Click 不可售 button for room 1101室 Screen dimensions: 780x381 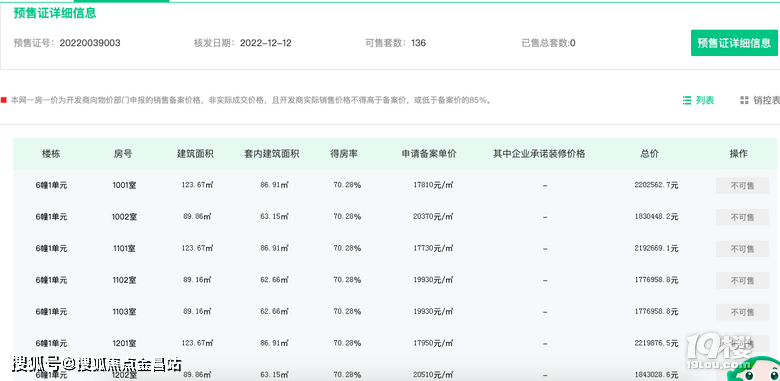coord(742,249)
